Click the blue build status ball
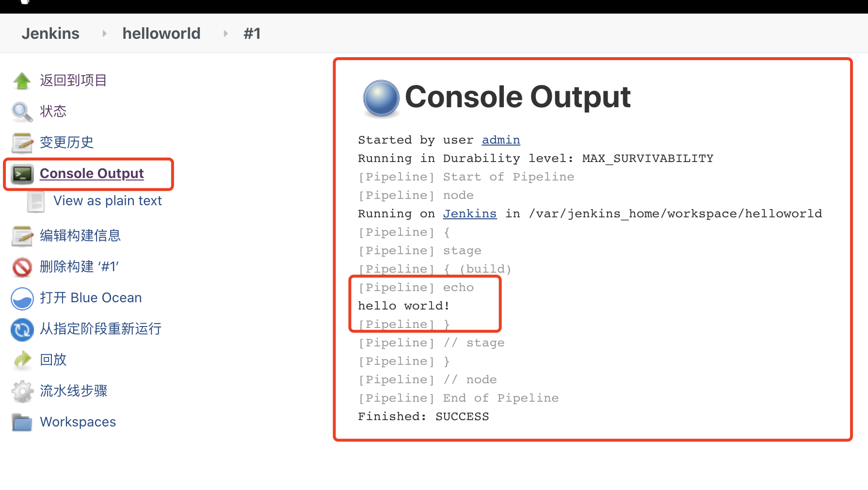 pos(381,98)
